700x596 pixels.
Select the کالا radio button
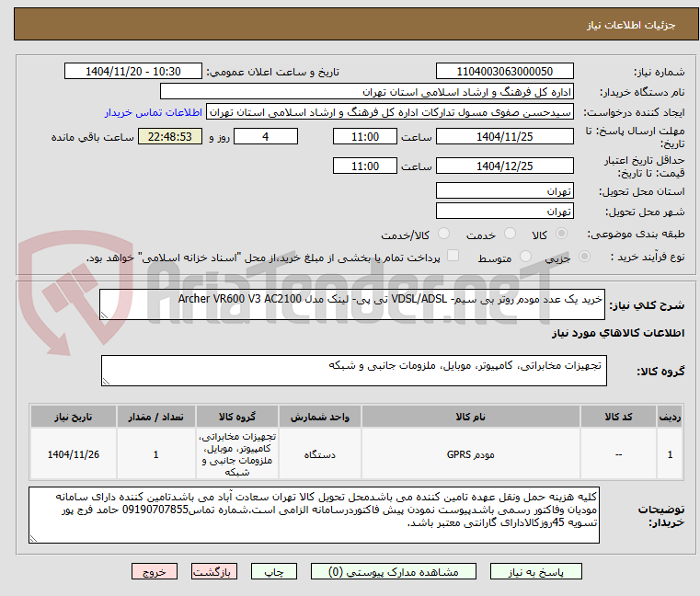click(562, 234)
